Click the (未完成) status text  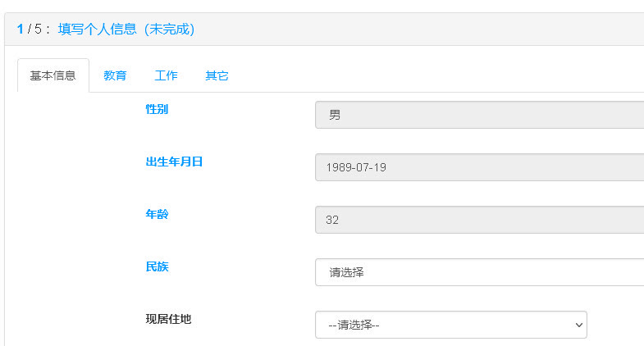tap(168, 30)
